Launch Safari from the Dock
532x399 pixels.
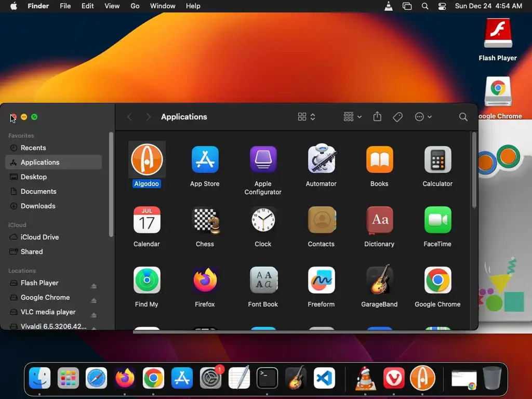coord(96,378)
